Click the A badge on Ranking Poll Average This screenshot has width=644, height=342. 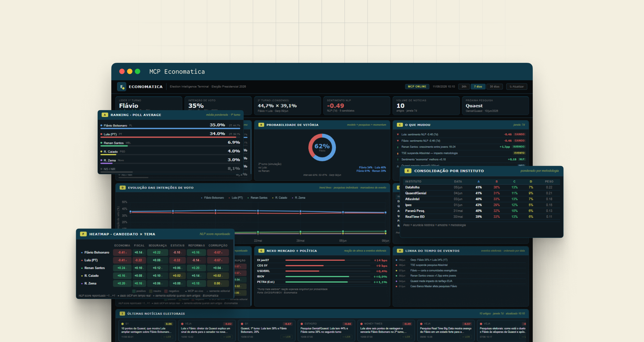coord(105,115)
